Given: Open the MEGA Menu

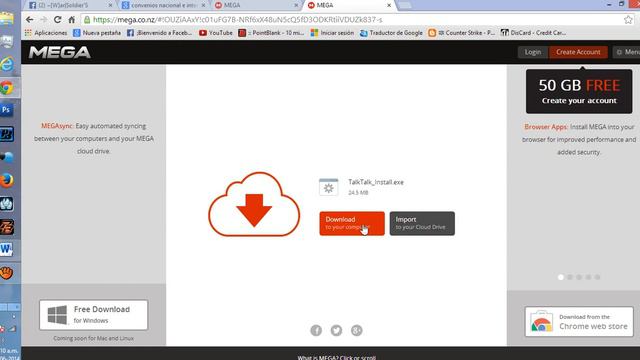Looking at the screenshot, I should [627, 52].
